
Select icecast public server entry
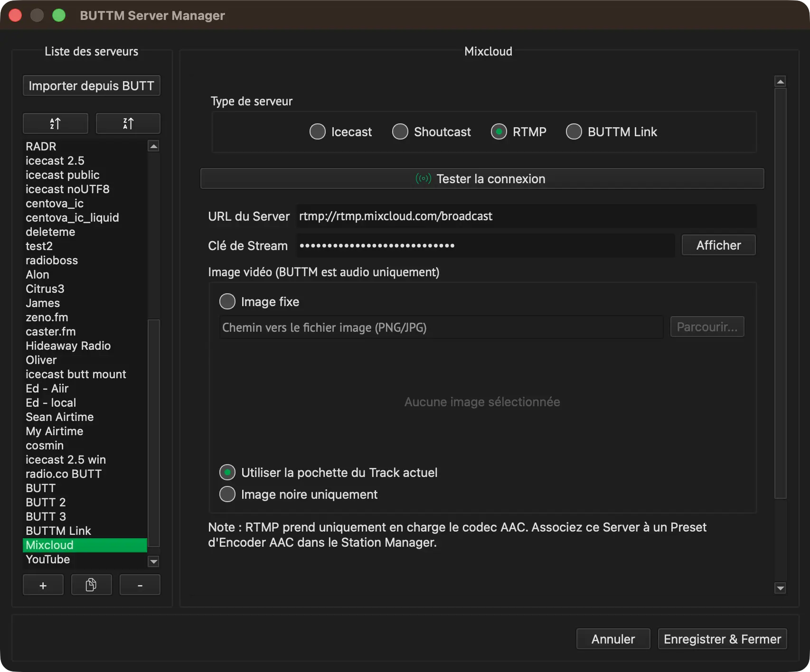click(x=85, y=175)
